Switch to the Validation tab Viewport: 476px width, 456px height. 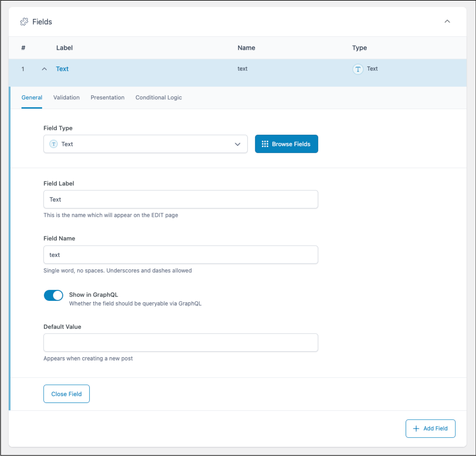pos(66,97)
